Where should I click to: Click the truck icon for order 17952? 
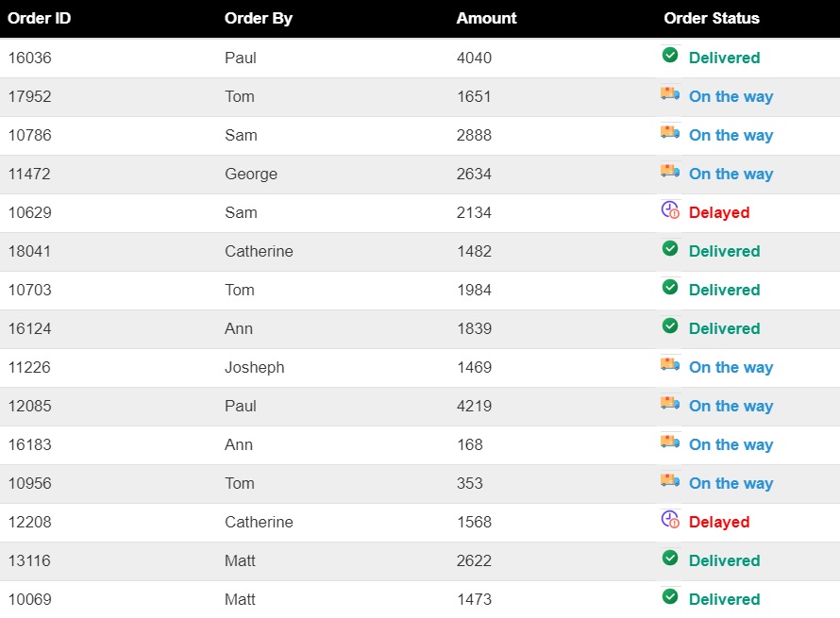[x=670, y=94]
